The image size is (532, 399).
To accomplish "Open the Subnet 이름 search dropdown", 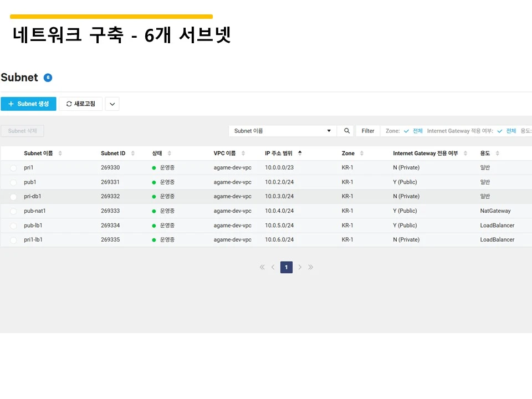I will click(x=330, y=131).
